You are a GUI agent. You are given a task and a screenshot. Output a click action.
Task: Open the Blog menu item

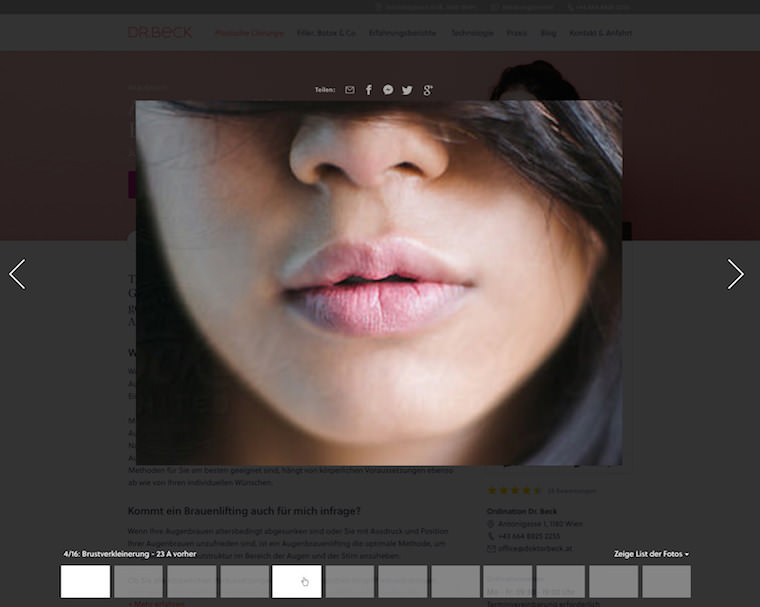pyautogui.click(x=548, y=33)
